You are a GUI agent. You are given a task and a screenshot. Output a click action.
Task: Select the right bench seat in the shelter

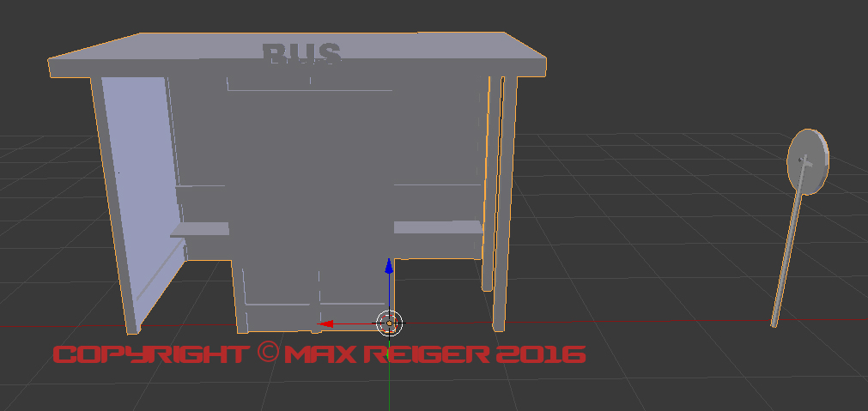pos(438,227)
